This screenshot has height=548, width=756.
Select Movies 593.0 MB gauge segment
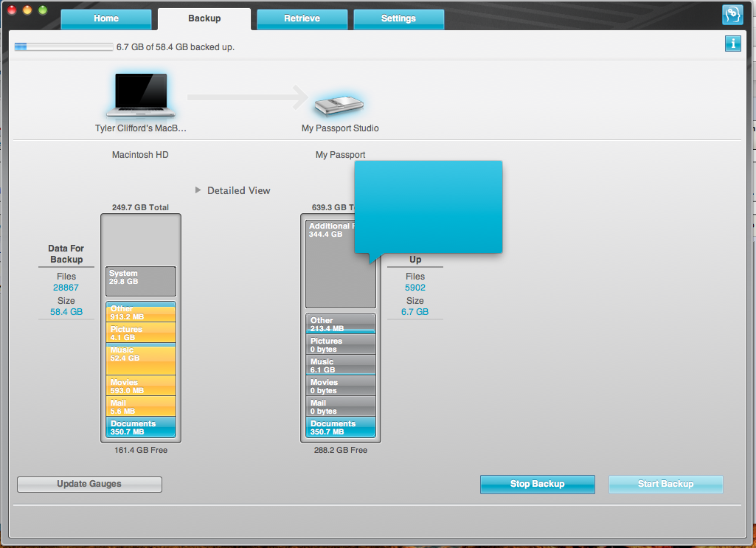point(141,386)
